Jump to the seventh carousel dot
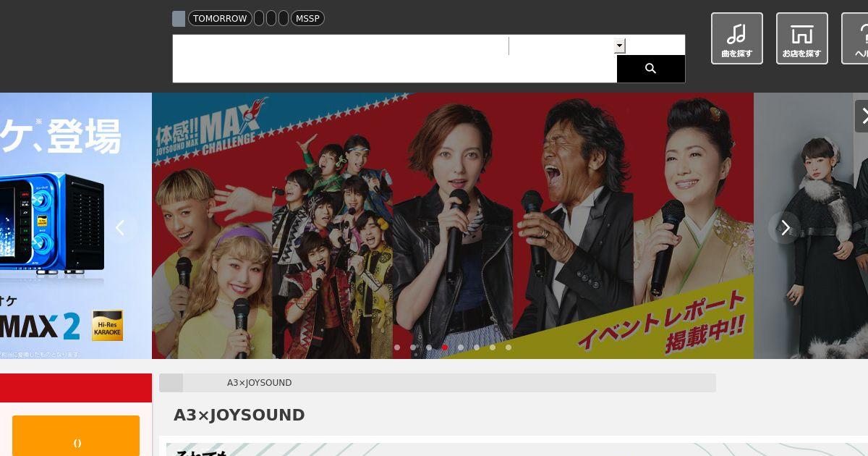Screen dimensions: 868x456 point(493,347)
